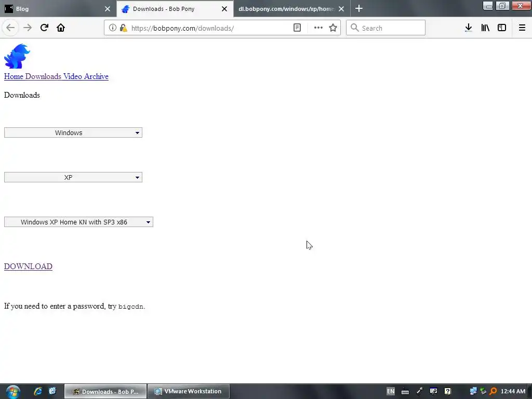Show site information icon in address bar

[113, 28]
